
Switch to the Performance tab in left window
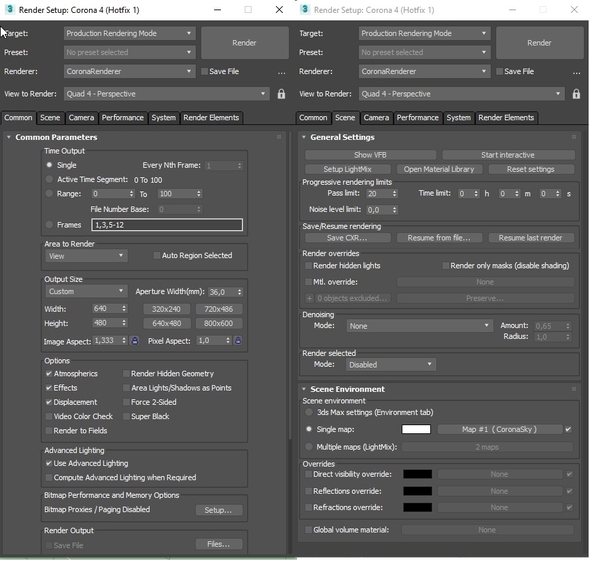point(123,118)
